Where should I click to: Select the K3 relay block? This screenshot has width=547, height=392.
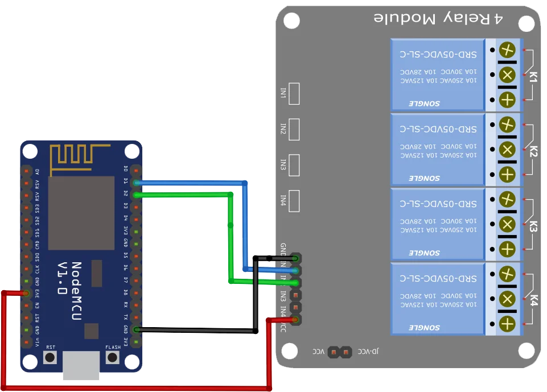(438, 224)
